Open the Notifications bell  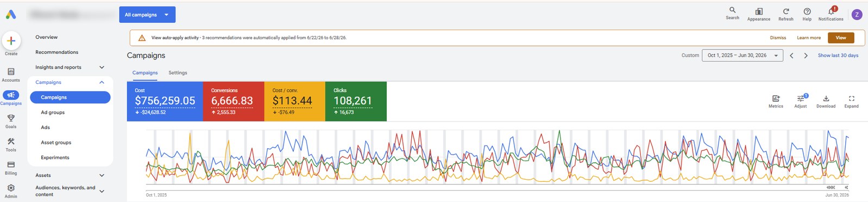[831, 11]
